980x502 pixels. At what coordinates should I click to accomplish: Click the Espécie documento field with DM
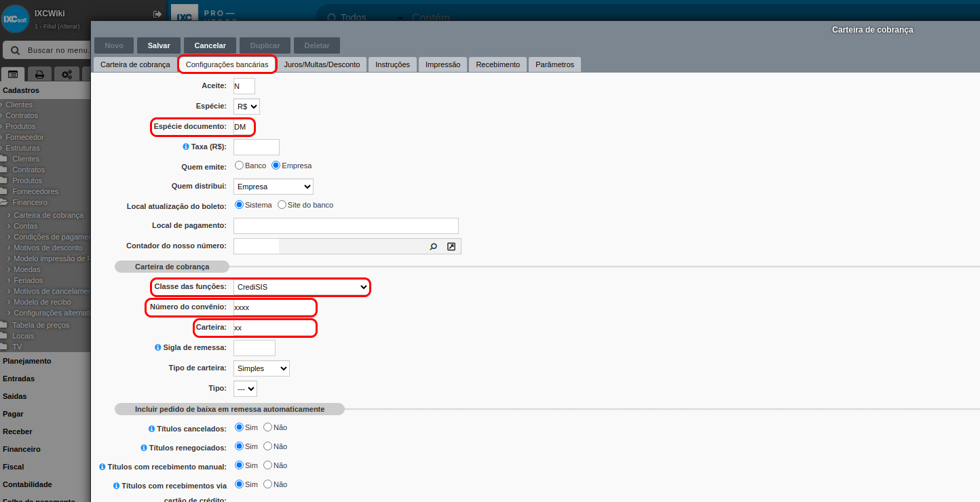244,127
